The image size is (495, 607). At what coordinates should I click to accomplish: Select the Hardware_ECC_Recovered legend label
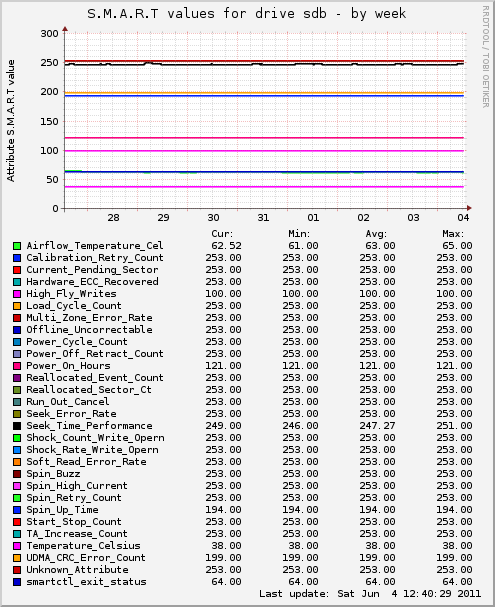pyautogui.click(x=92, y=282)
